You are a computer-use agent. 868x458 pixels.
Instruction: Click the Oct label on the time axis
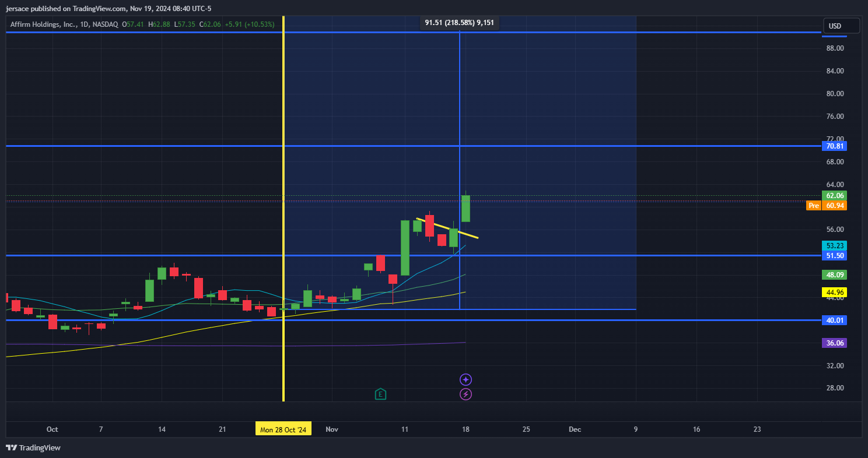click(52, 429)
